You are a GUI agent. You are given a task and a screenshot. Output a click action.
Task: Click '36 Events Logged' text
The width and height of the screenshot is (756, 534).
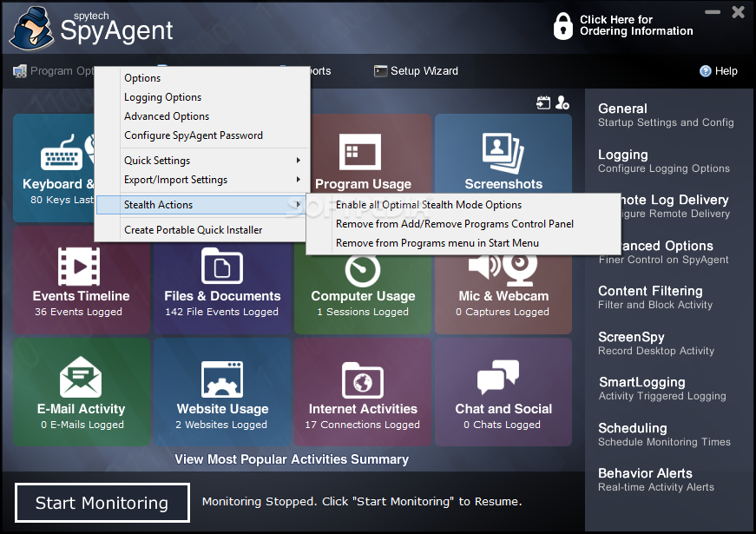pos(78,312)
